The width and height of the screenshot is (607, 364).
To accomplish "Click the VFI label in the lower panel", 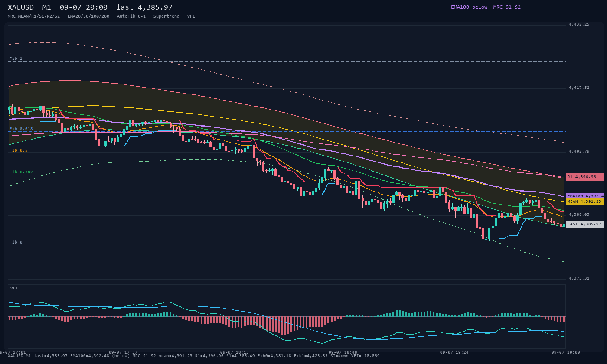I will click(x=14, y=288).
